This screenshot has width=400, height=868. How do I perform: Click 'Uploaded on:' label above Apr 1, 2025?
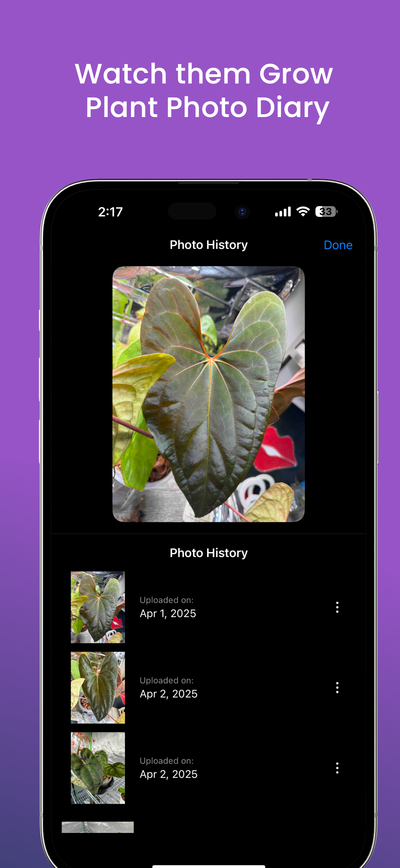pyautogui.click(x=166, y=600)
